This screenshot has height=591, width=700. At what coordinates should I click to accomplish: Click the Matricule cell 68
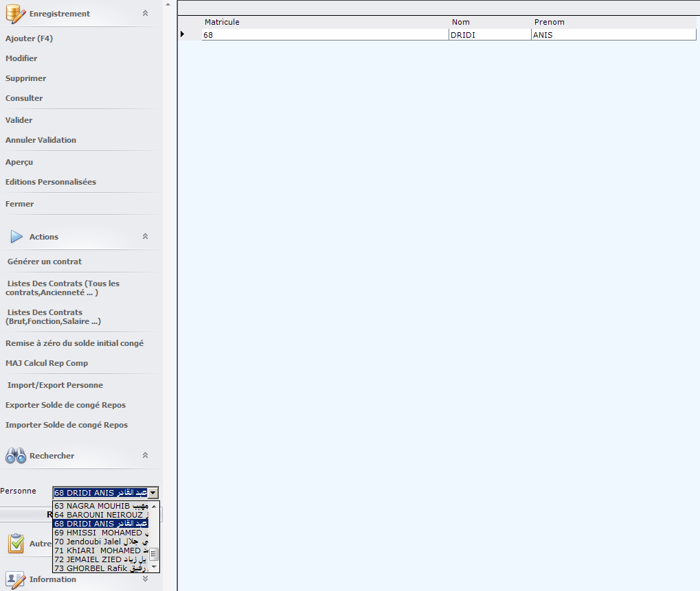point(325,35)
